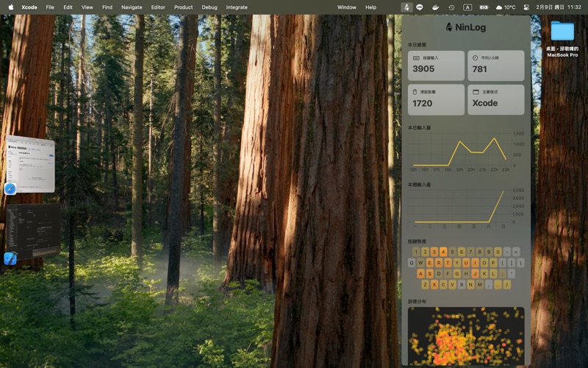Click the clock icon on the 781 card

[x=475, y=58]
